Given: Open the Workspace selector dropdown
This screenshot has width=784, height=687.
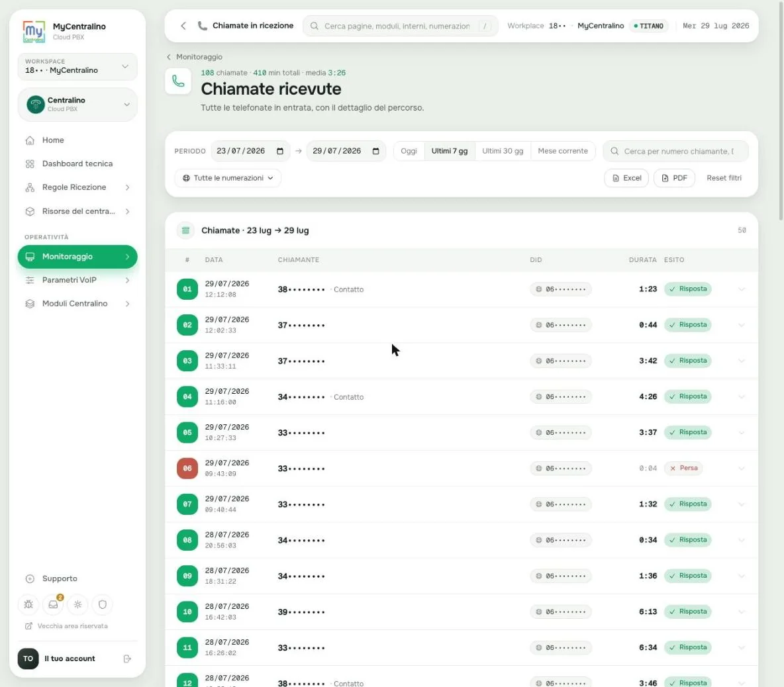Looking at the screenshot, I should [x=77, y=66].
